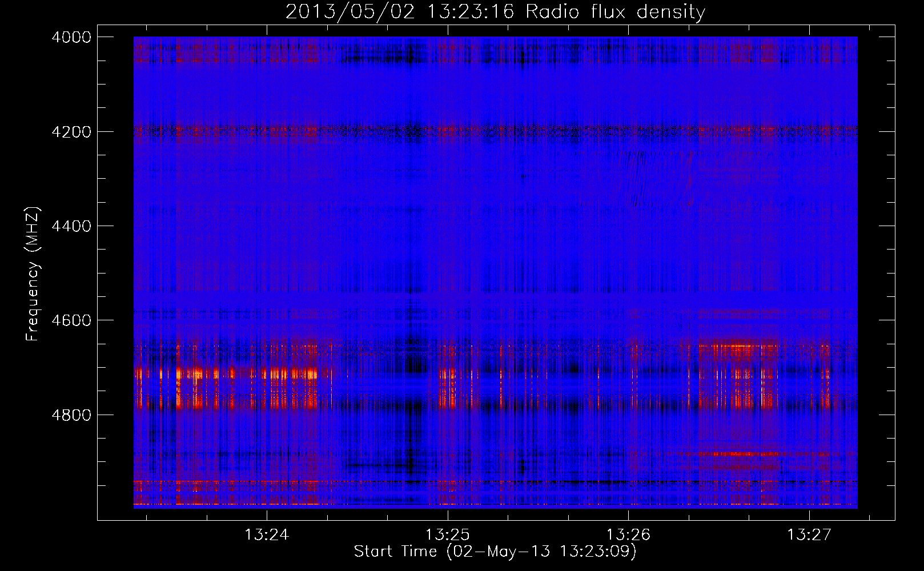Screen dimensions: 924x571
Task: Select the 4400 frequency axis label
Action: point(71,226)
